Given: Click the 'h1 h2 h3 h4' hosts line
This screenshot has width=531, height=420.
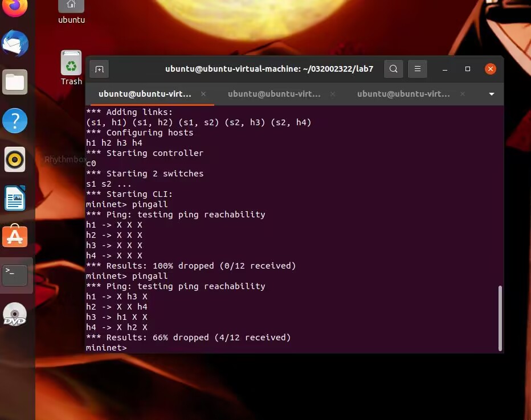Looking at the screenshot, I should (114, 143).
